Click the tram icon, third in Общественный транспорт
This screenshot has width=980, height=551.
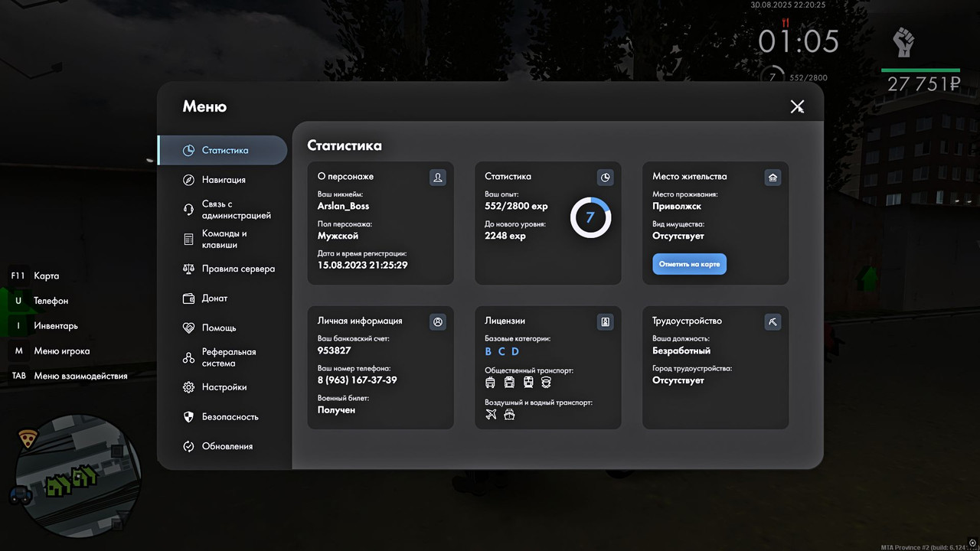(528, 382)
